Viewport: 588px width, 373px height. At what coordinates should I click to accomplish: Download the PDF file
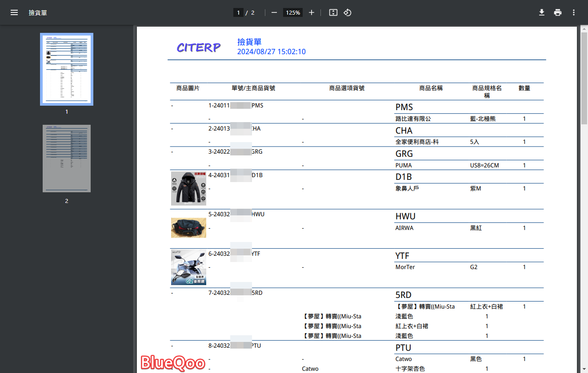pyautogui.click(x=542, y=12)
